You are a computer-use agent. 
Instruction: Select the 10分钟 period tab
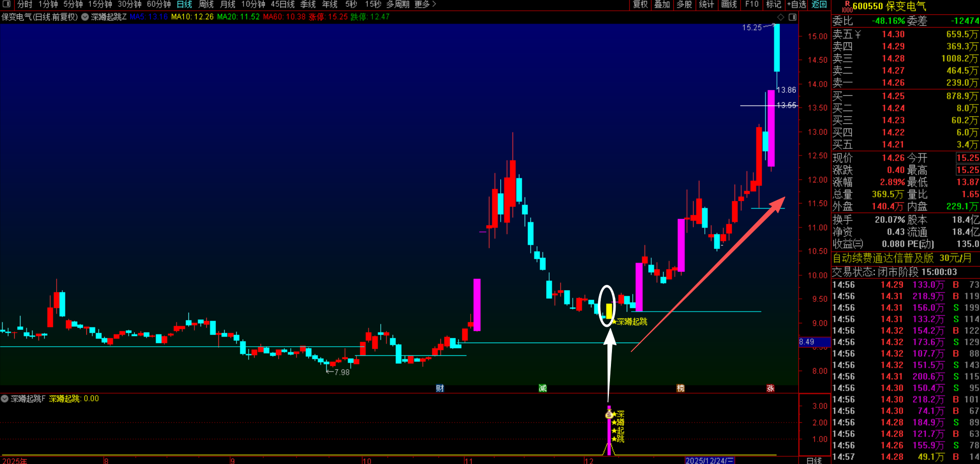[253, 5]
